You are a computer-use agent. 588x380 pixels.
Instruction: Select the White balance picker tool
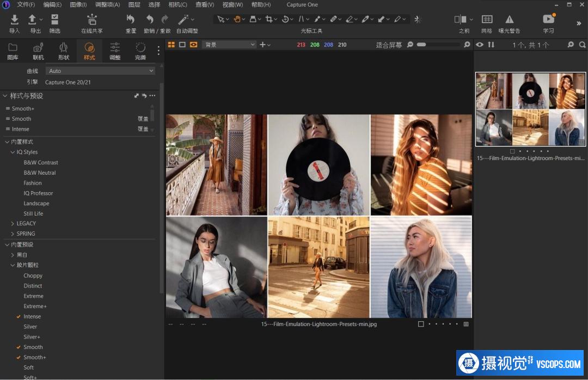click(x=365, y=19)
